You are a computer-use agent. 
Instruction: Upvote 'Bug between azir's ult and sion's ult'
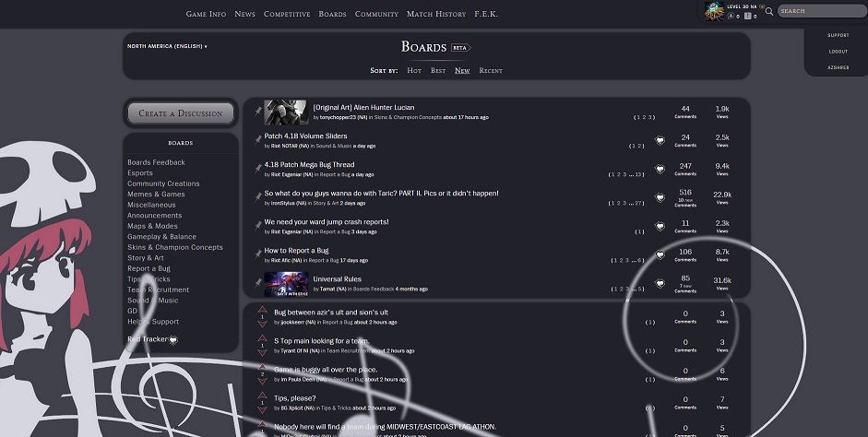pyautogui.click(x=262, y=310)
